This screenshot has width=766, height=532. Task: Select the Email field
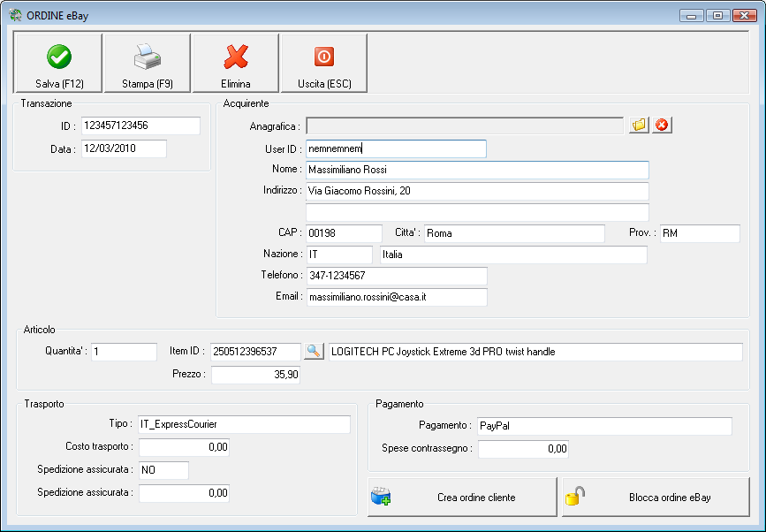397,297
